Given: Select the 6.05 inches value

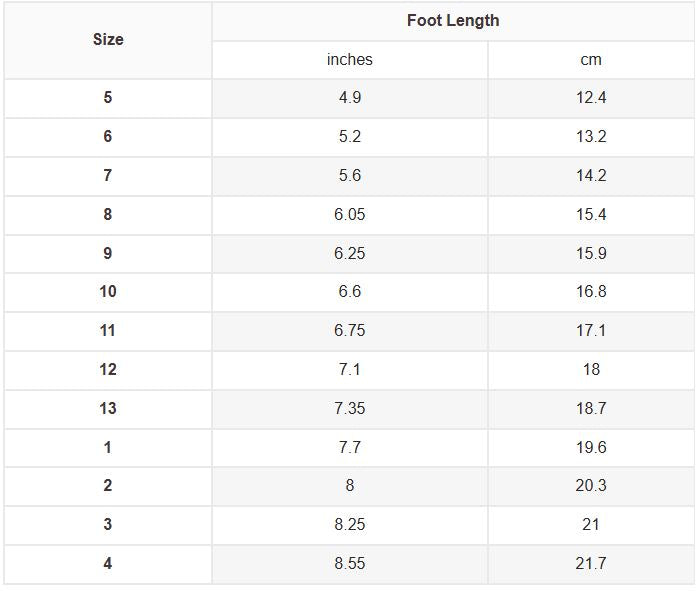Looking at the screenshot, I should [x=350, y=215].
